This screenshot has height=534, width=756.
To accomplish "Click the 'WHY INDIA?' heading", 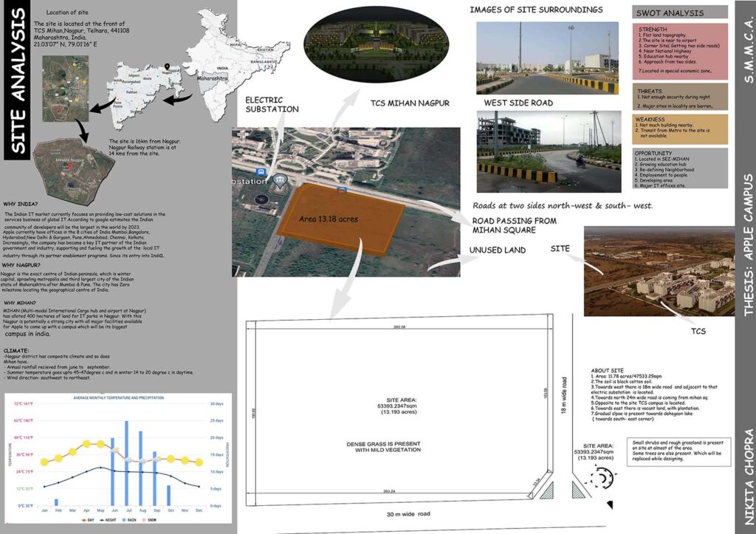I will 20,205.
